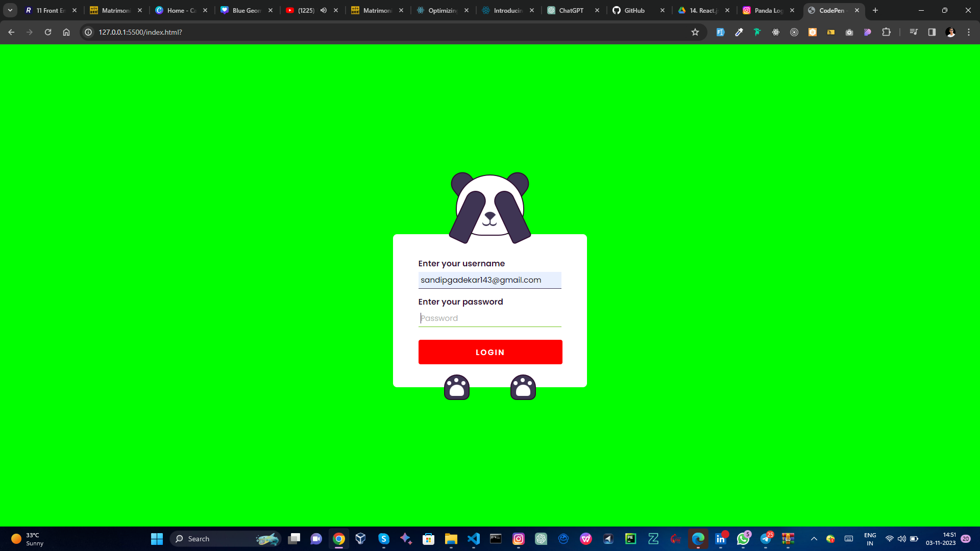The width and height of the screenshot is (980, 551).
Task: Open the Chrome extensions puzzle icon
Action: click(x=887, y=32)
